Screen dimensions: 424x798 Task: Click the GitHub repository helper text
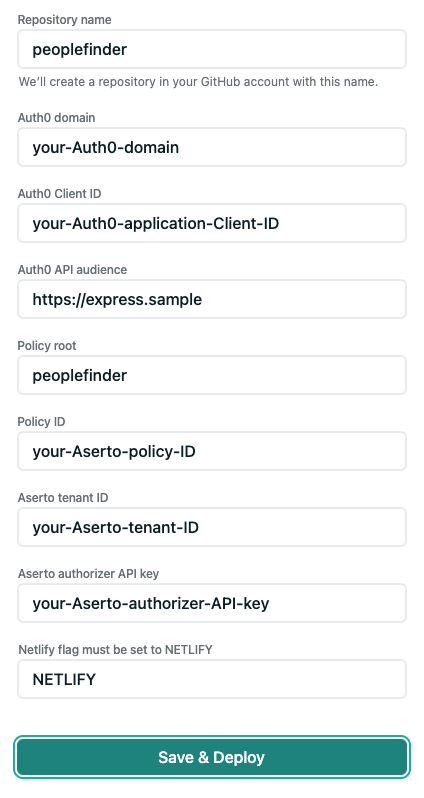[199, 82]
